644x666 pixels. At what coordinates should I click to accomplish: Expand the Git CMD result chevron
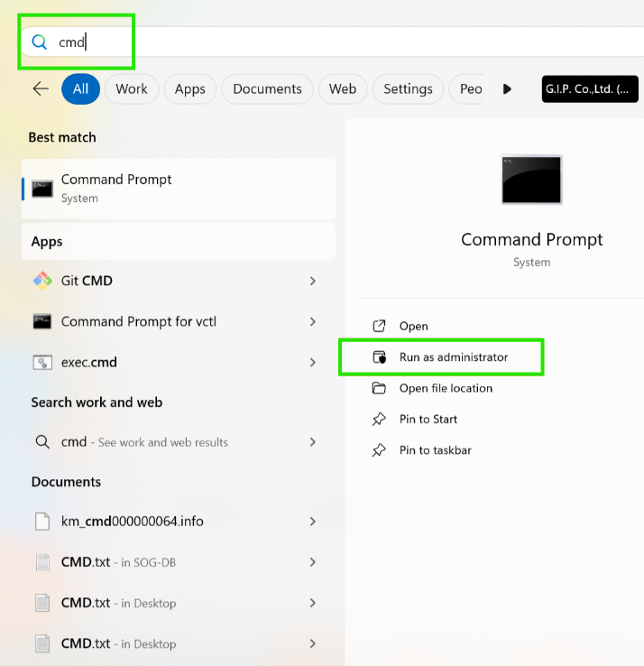313,281
